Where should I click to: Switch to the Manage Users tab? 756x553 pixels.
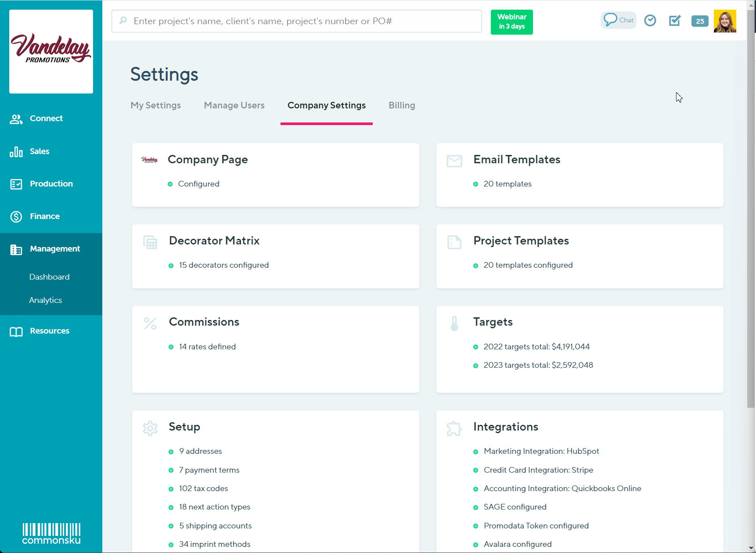click(x=234, y=105)
